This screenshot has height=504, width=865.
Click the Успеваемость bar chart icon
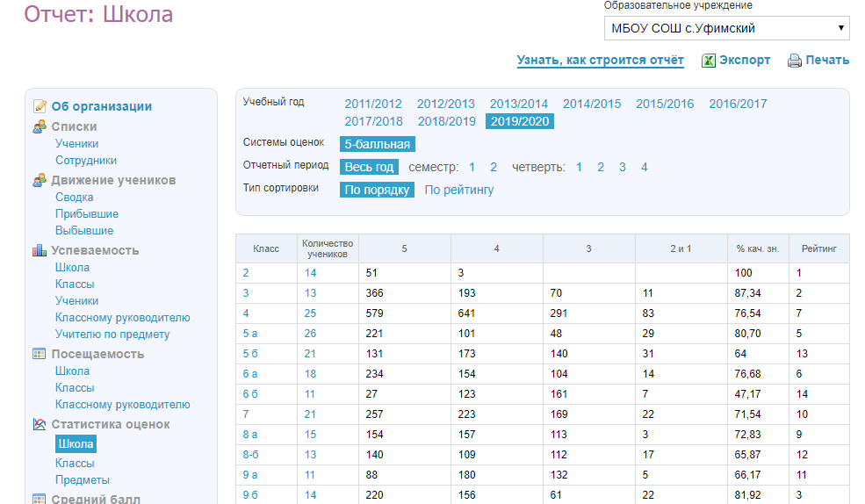pos(40,250)
